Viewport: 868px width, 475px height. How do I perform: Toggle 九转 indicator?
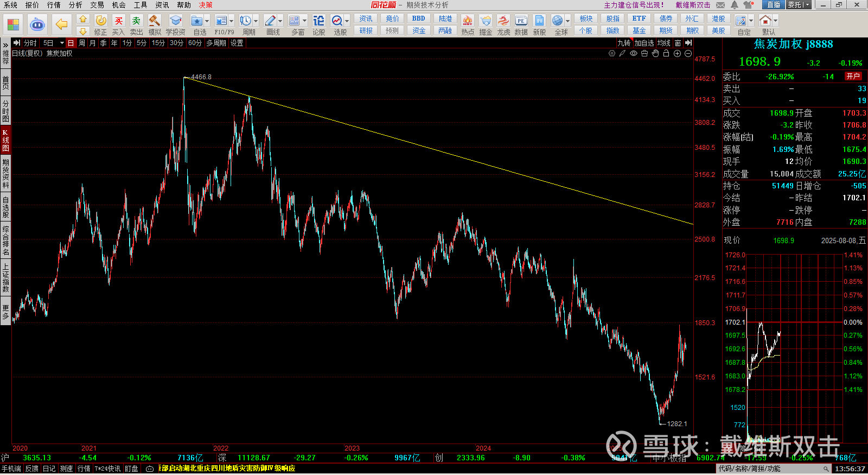[x=624, y=43]
